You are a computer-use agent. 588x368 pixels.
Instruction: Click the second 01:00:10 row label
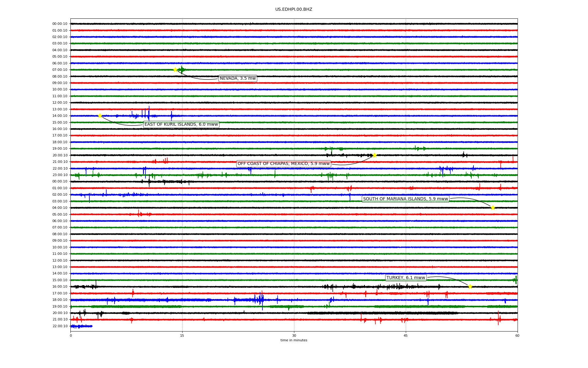tap(60, 188)
